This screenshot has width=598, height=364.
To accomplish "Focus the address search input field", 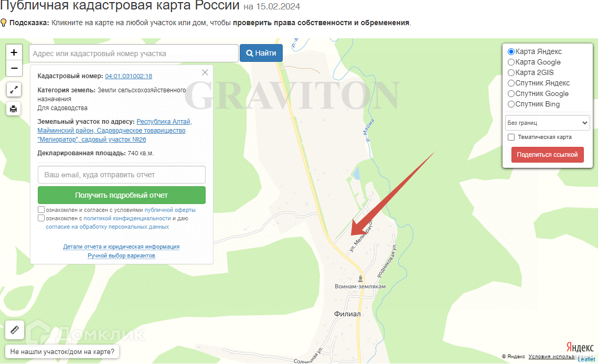I will click(x=134, y=53).
